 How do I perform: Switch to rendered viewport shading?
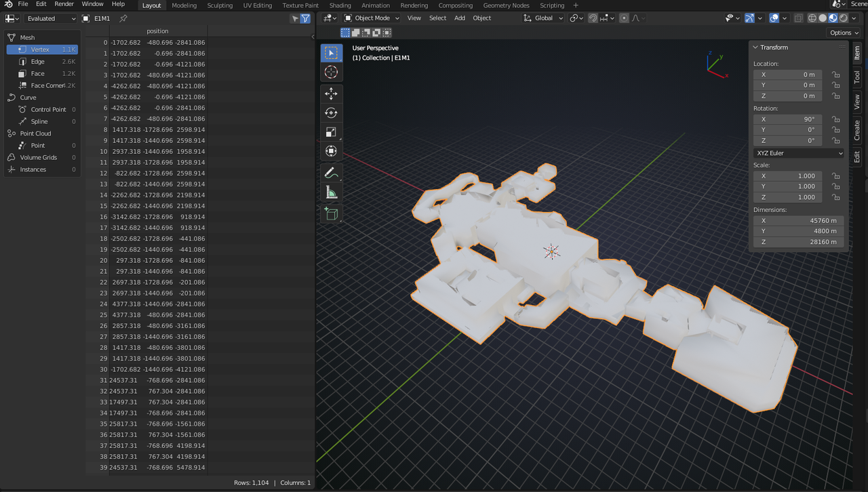click(843, 18)
